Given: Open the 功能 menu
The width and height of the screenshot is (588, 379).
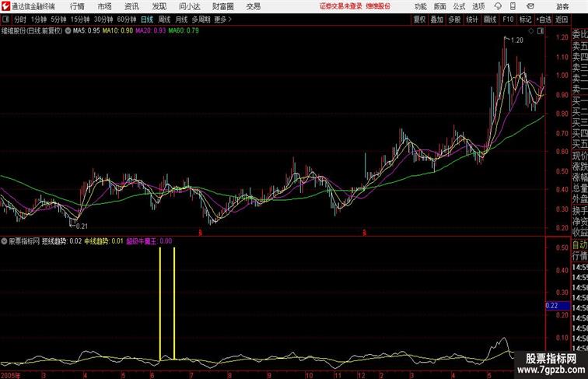Looking at the screenshot, I should 420,6.
